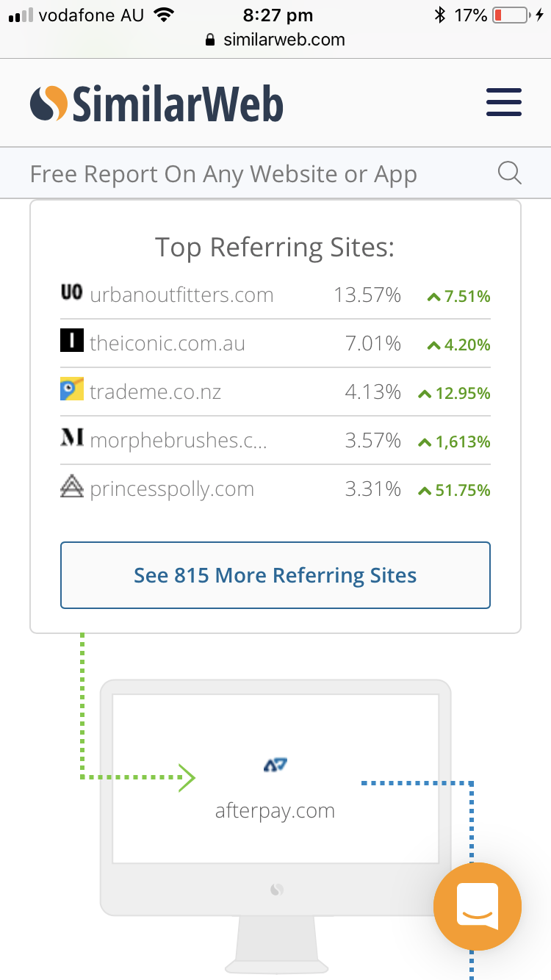Open morphebrushes referring site link
The image size is (551, 980).
pos(179,441)
